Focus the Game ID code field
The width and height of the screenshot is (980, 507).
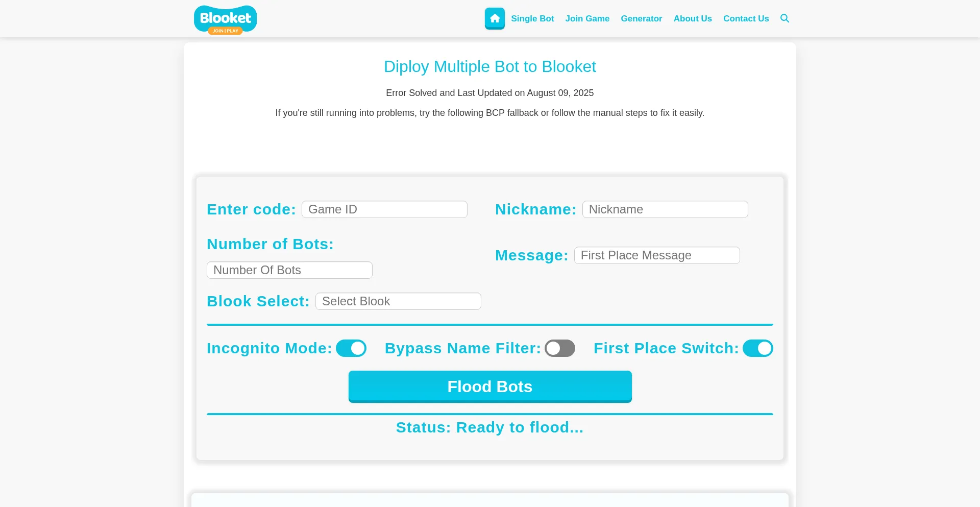(384, 209)
